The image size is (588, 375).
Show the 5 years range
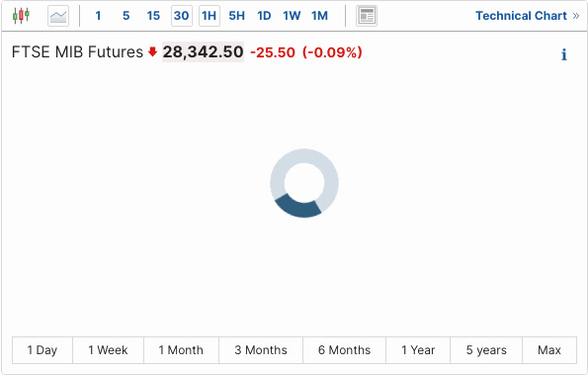pos(486,350)
